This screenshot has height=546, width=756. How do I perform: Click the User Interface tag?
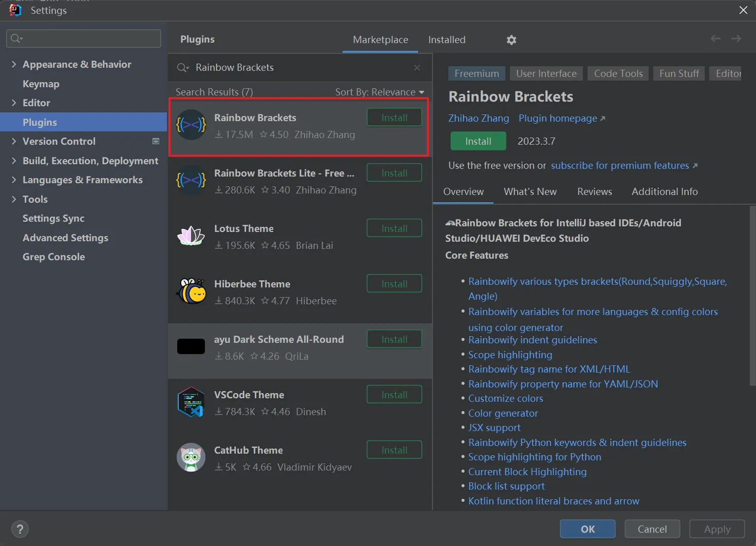(x=546, y=73)
